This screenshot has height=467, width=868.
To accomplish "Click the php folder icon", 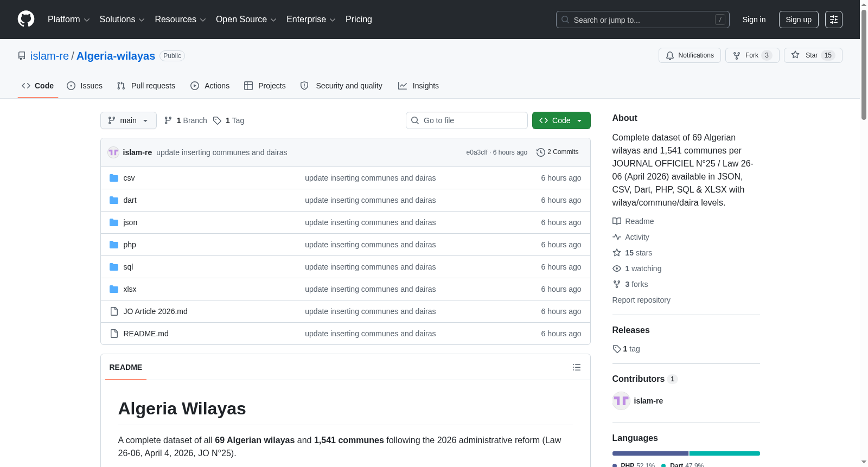I will 114,245.
